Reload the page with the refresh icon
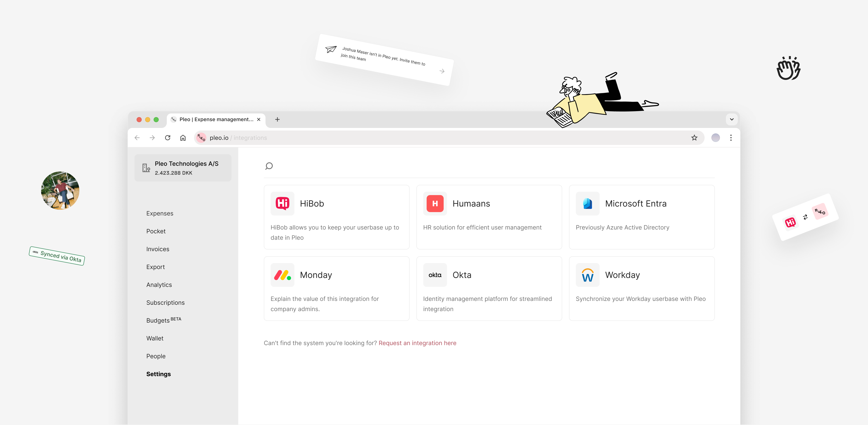The image size is (868, 425). (167, 138)
